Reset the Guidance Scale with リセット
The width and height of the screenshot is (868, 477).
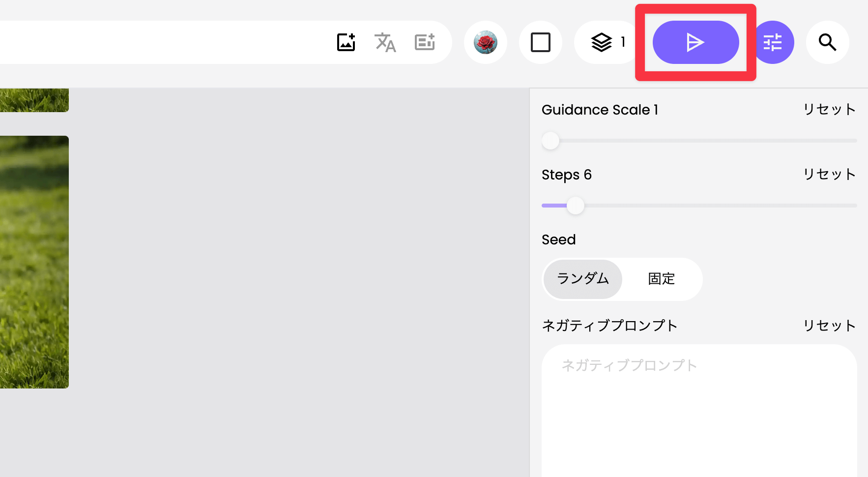click(829, 109)
